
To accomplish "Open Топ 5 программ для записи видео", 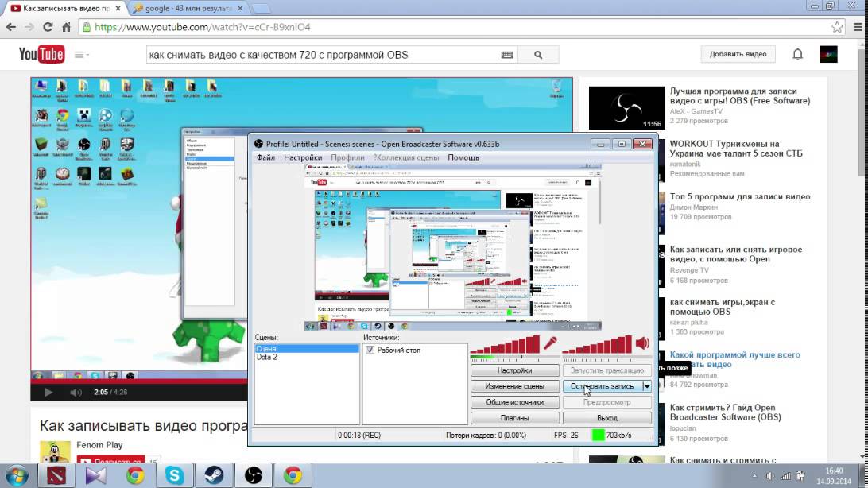I will click(739, 196).
